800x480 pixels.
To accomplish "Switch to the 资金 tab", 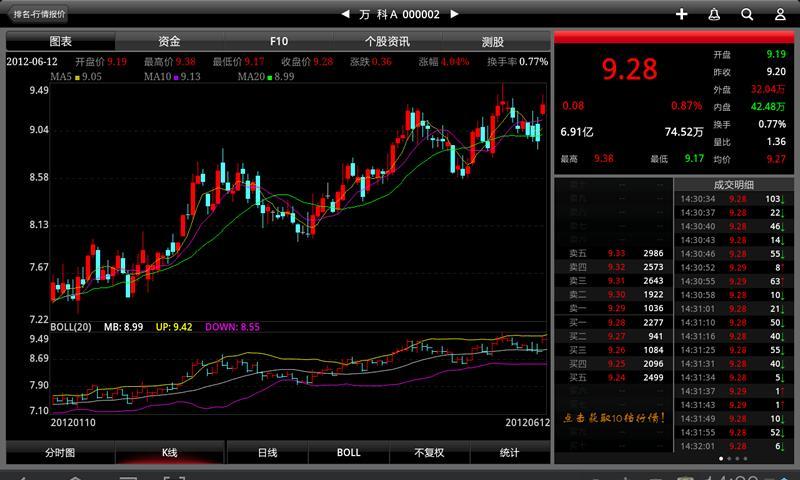I will pyautogui.click(x=169, y=41).
